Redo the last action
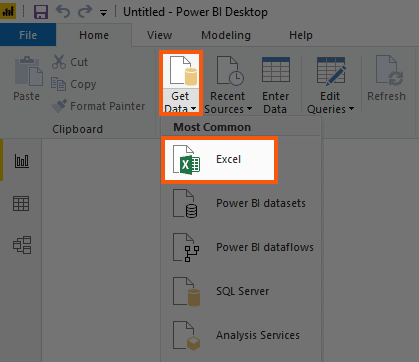419x362 pixels. 85,12
